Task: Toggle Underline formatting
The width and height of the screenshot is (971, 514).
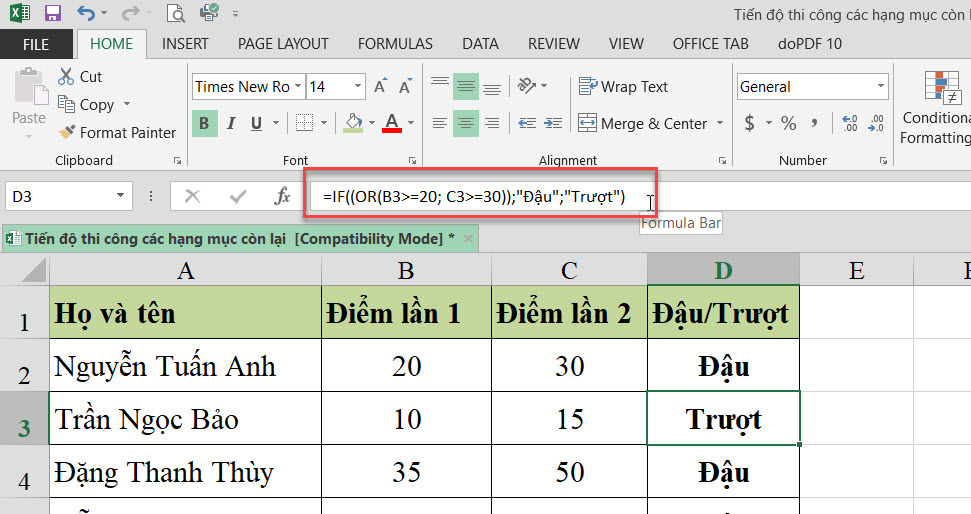Action: [256, 123]
